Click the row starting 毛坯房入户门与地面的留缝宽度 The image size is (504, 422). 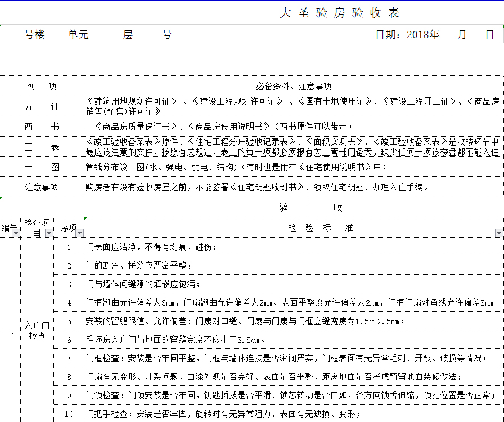(294, 340)
